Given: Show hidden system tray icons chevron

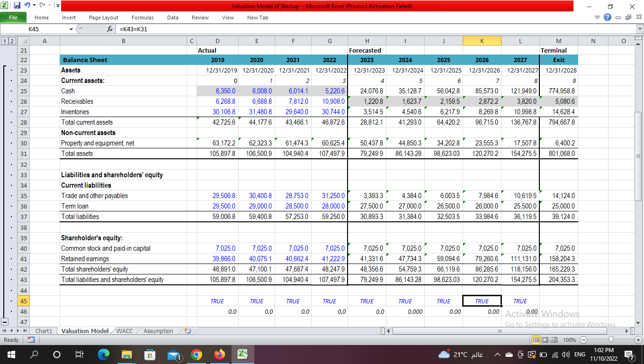Looking at the screenshot, I should point(497,354).
